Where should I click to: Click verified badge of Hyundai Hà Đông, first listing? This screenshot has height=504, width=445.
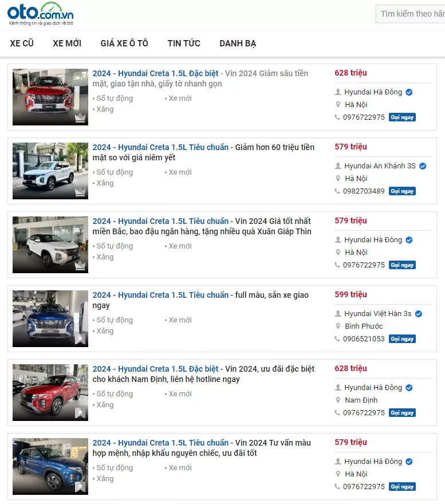click(409, 92)
